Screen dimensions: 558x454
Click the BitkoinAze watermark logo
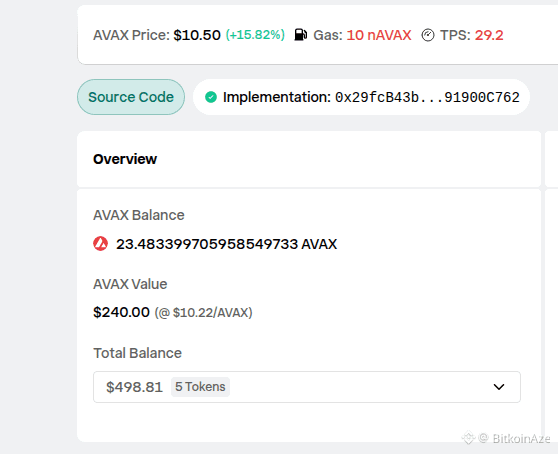pyautogui.click(x=469, y=437)
